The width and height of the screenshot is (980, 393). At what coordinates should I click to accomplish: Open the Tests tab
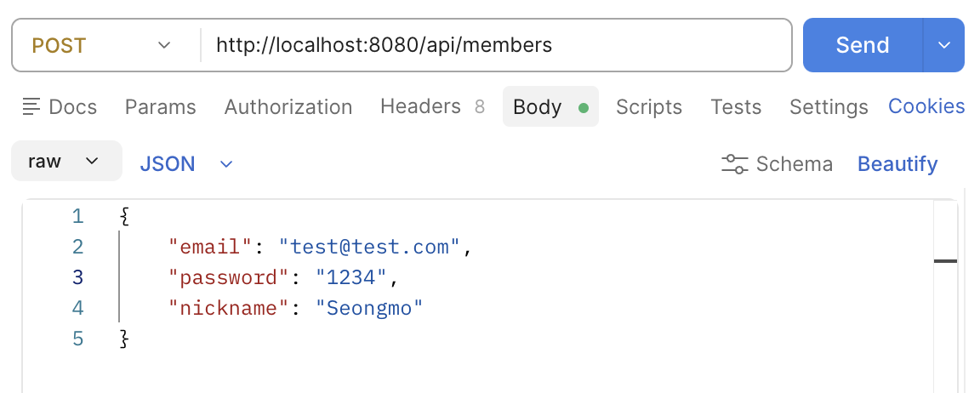click(x=736, y=107)
